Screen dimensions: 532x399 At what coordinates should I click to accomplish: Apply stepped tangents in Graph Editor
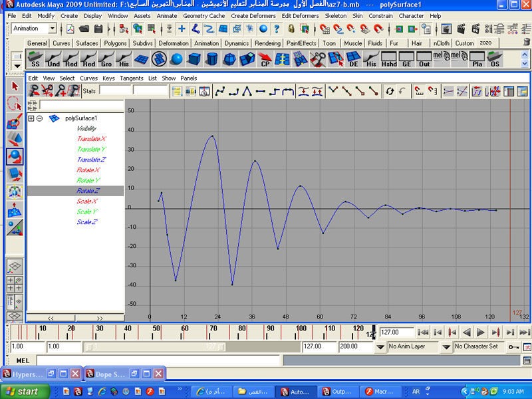tap(274, 91)
